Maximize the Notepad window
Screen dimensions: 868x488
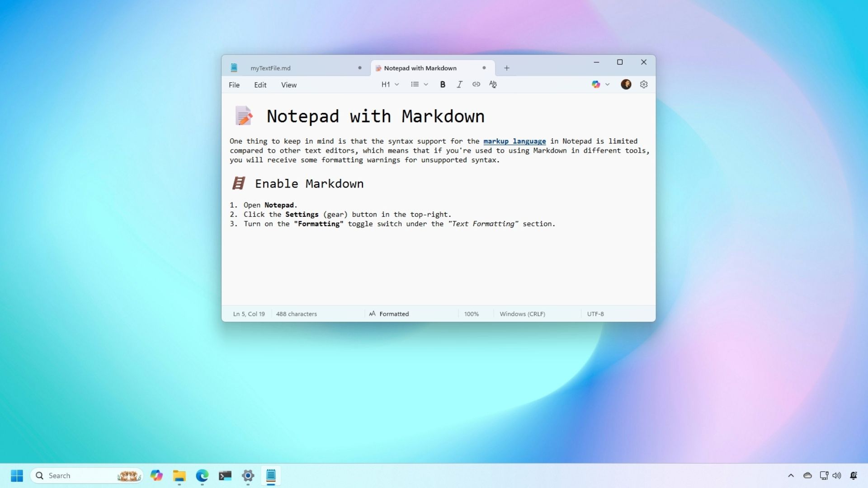620,62
